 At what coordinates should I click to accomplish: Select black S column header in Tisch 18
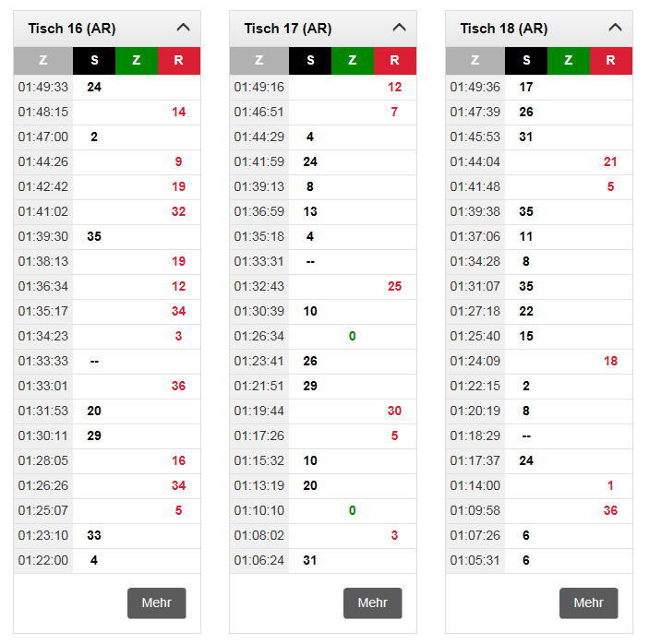click(x=526, y=61)
